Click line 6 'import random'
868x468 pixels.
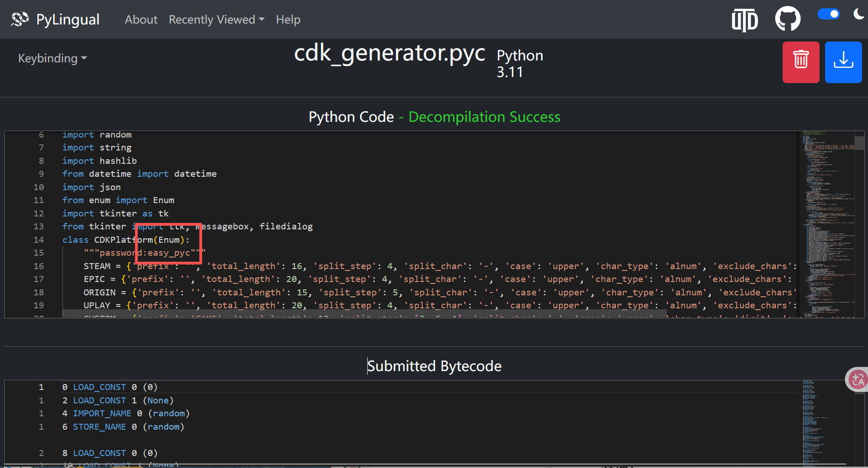[97, 135]
